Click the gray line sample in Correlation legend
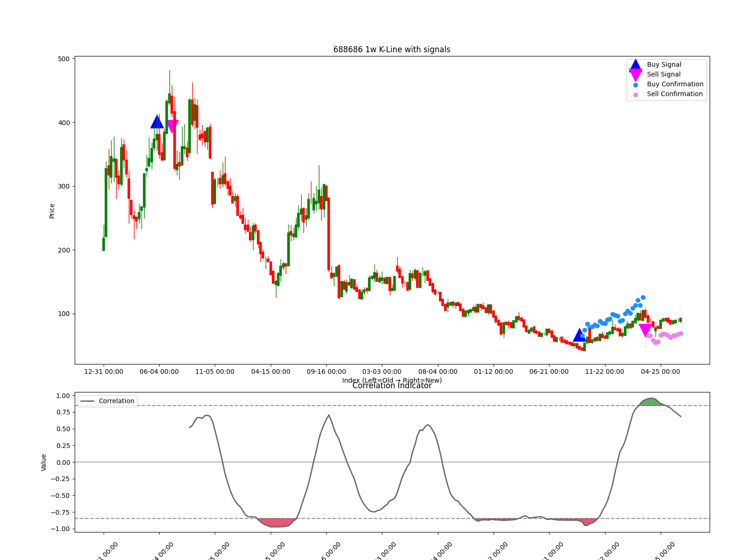747x560 pixels. [x=87, y=401]
